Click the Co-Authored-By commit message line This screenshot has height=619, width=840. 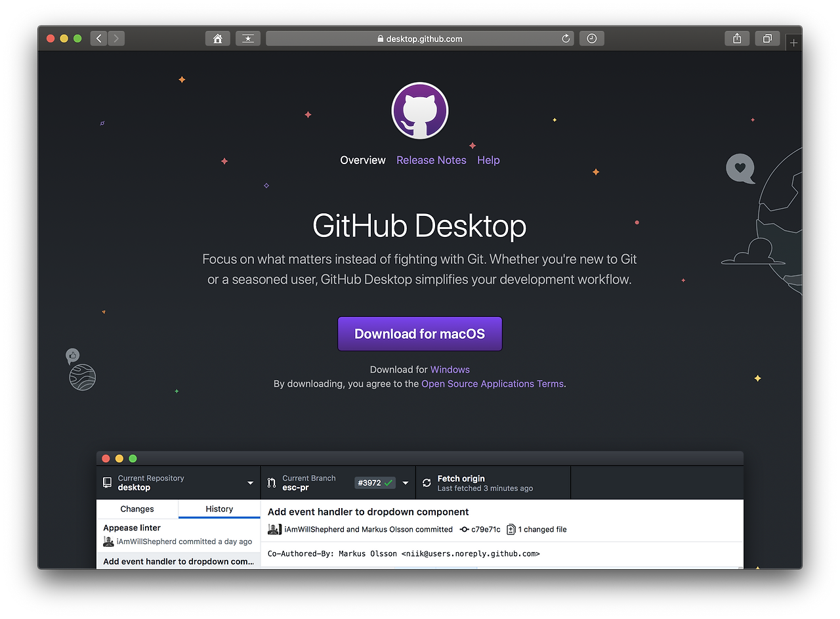tap(404, 554)
